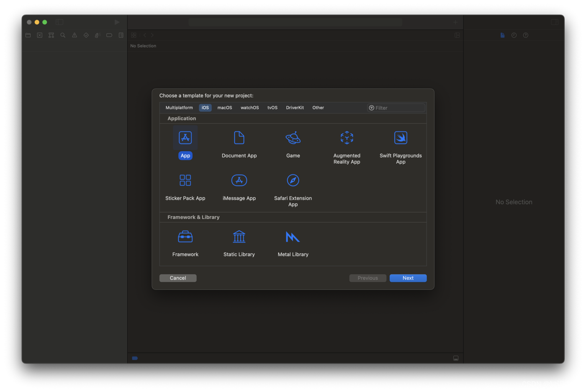Click the plus Library button
The width and height of the screenshot is (586, 392).
pos(455,22)
